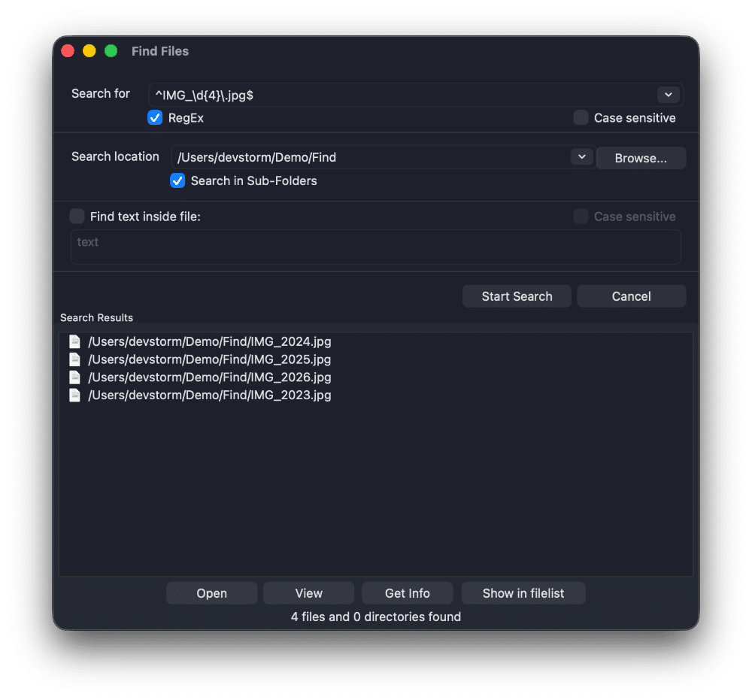Click the text input for file contents
Viewport: 752px width, 700px height.
(375, 247)
